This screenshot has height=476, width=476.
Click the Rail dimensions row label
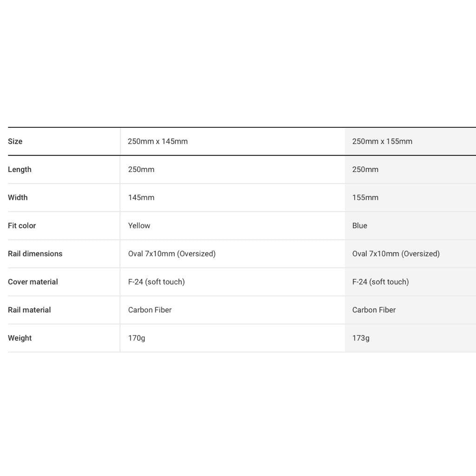pyautogui.click(x=35, y=254)
